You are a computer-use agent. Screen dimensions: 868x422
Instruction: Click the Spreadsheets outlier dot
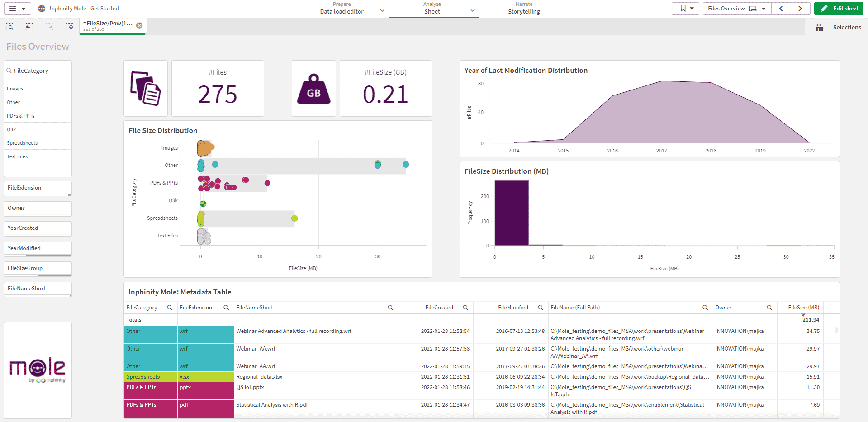(x=294, y=218)
